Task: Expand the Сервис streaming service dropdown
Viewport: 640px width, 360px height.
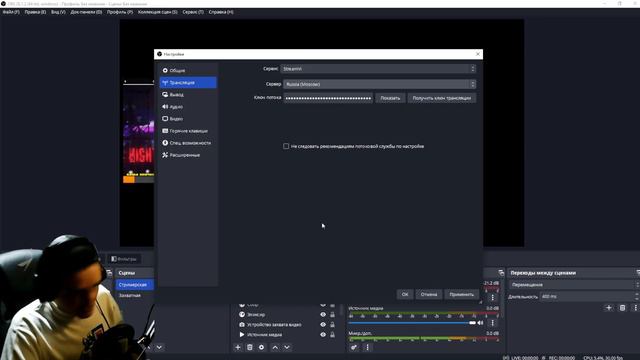Action: [378, 69]
